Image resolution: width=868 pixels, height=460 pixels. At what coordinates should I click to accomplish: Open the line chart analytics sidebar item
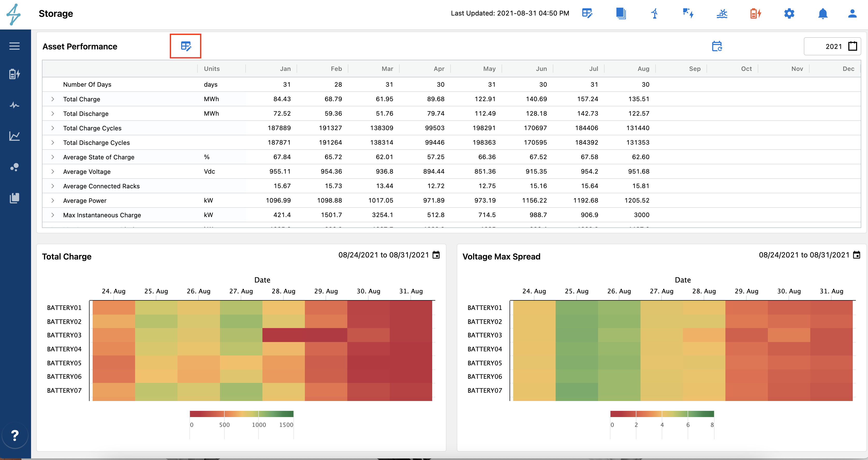pyautogui.click(x=14, y=136)
